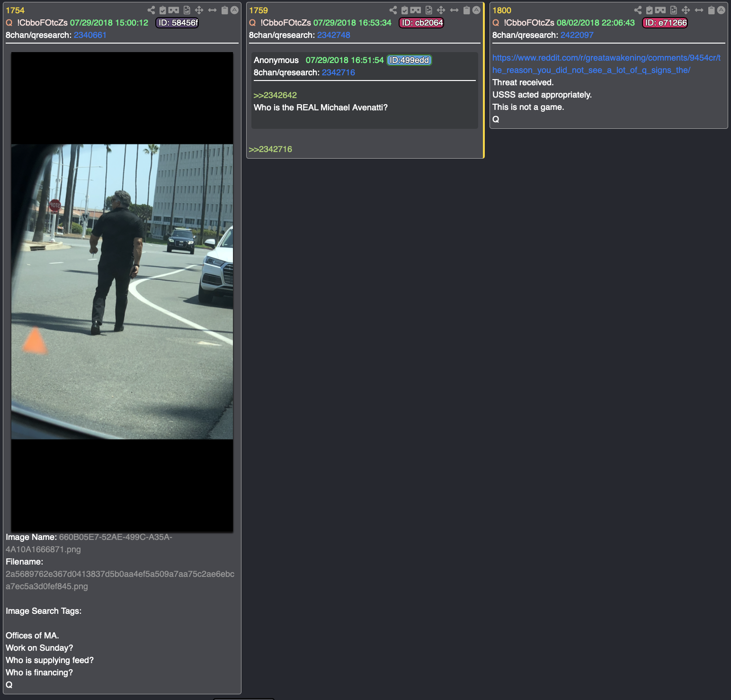Open 8chan qresearch link 2340661
This screenshot has height=700, width=731.
coord(90,35)
